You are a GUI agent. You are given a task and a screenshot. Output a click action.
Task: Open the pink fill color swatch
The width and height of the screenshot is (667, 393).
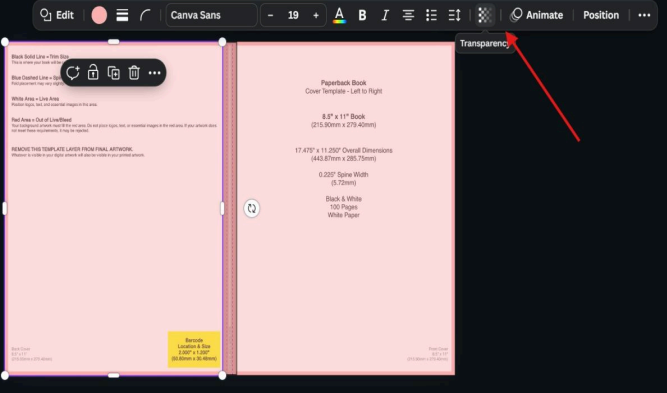tap(99, 16)
